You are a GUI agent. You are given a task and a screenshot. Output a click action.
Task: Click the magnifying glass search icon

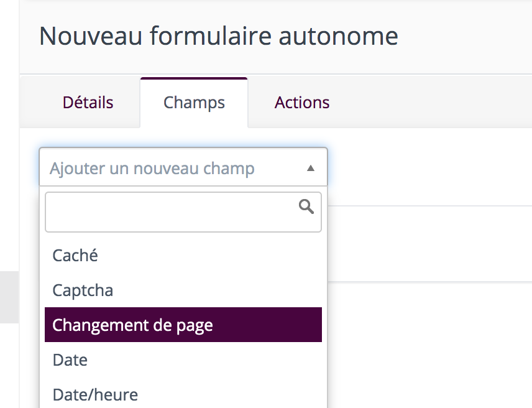[306, 206]
